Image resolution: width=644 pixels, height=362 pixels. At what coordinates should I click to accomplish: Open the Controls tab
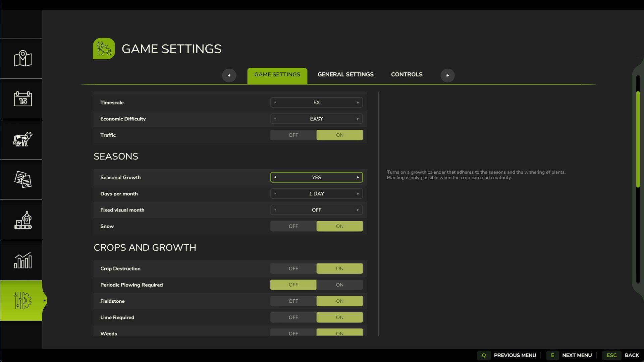coord(407,74)
